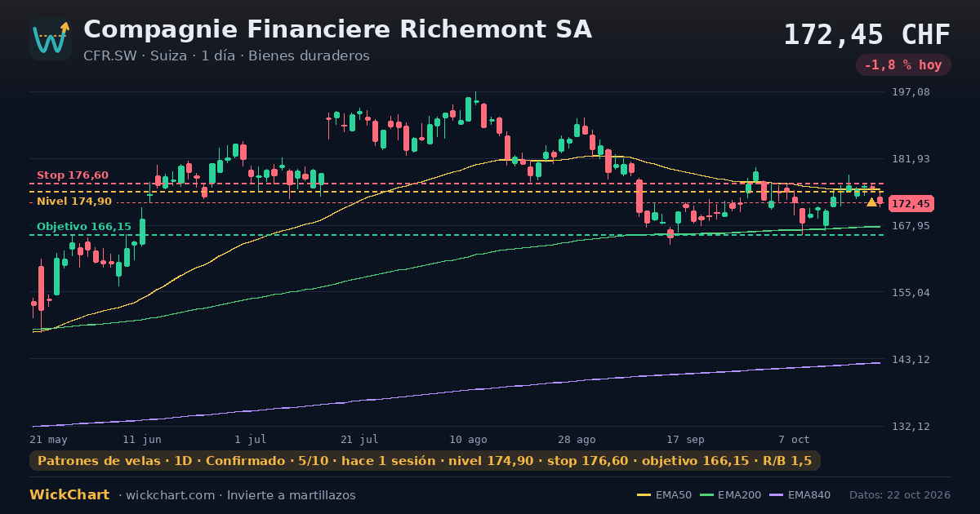Click the 197,08 price axis label

[x=910, y=92]
